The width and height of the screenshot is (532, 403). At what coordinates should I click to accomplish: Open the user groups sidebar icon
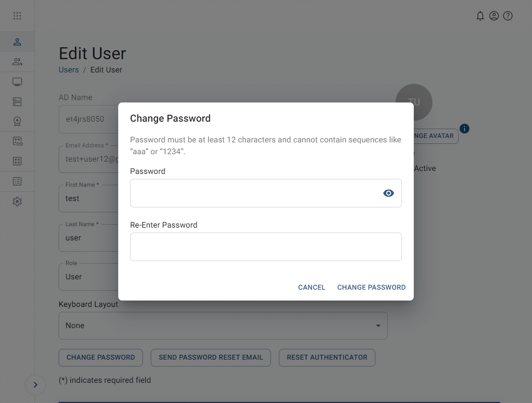click(17, 62)
